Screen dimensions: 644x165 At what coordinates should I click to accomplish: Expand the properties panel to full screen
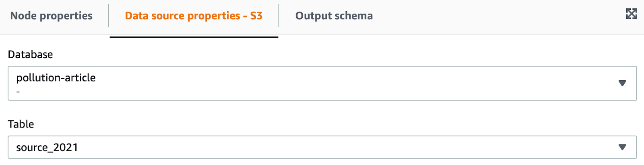tap(631, 14)
